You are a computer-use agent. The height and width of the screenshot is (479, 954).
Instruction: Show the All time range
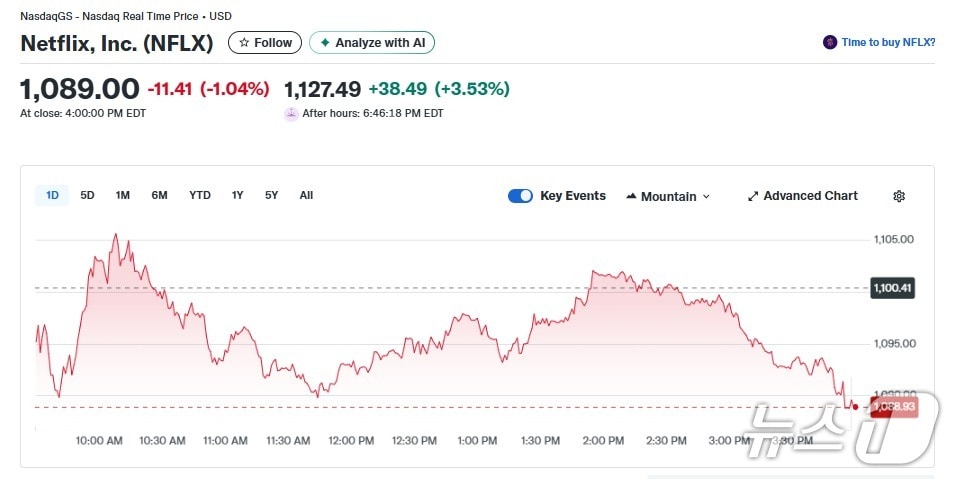click(306, 195)
